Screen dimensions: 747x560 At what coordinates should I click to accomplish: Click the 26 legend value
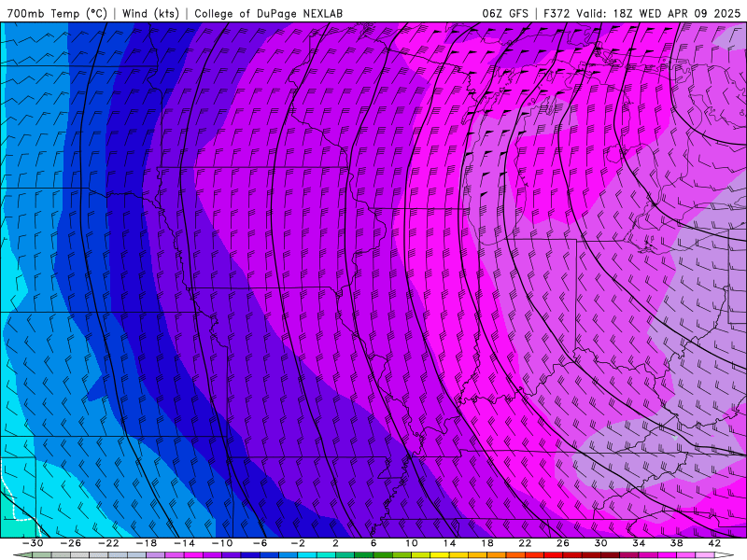563,543
